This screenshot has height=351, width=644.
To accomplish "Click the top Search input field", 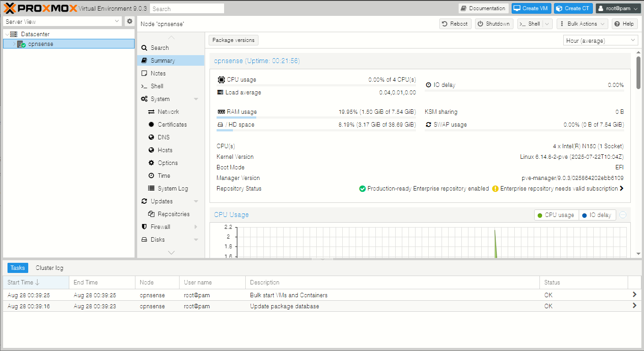I will pos(187,8).
